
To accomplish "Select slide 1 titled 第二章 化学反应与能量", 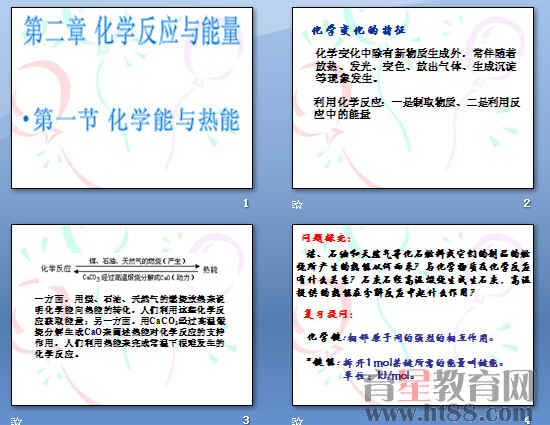I will pos(132,98).
